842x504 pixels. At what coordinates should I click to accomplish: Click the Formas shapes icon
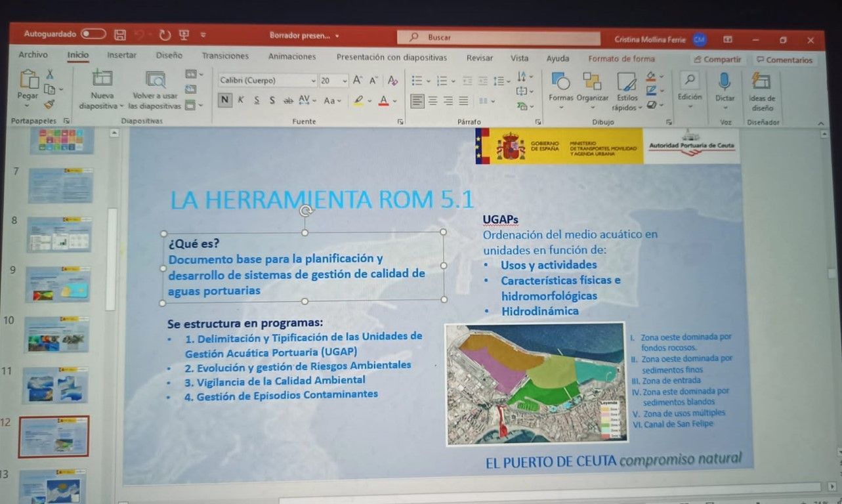coord(560,81)
